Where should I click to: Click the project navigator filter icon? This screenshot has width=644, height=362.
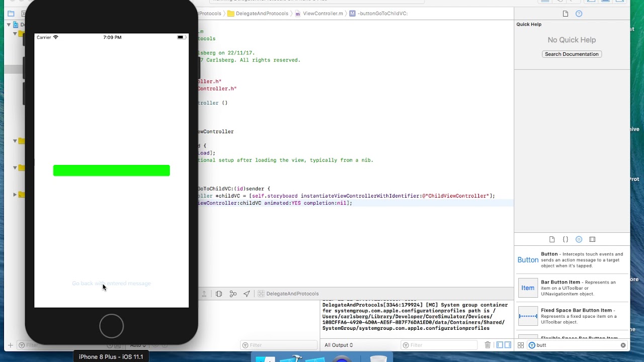click(x=21, y=345)
